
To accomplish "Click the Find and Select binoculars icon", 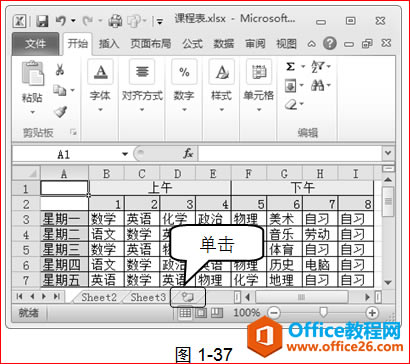I will 317,86.
